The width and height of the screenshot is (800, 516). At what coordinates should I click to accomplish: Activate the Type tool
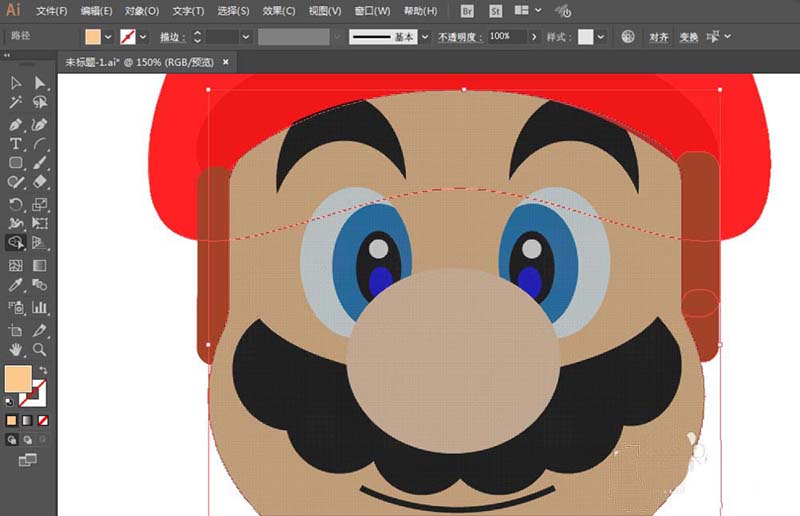tap(15, 144)
